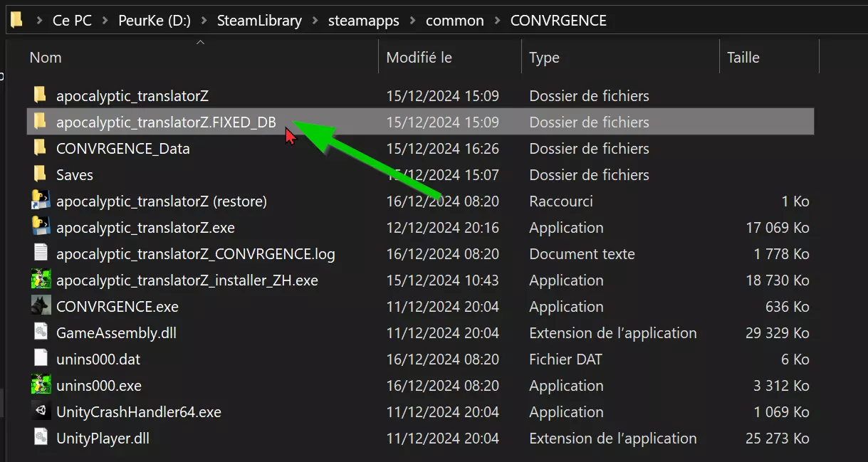Viewport: 868px width, 462px height.
Task: Click the Raccourci type cell
Action: click(561, 201)
